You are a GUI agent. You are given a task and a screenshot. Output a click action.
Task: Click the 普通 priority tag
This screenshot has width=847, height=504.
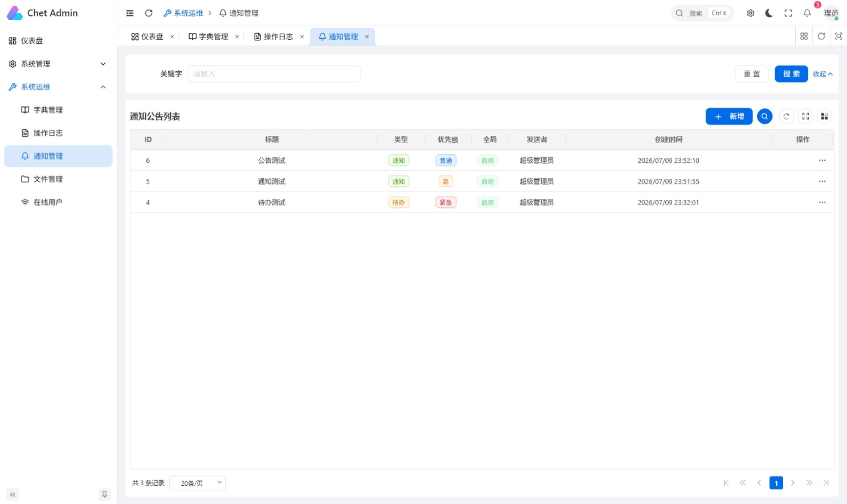(x=446, y=161)
